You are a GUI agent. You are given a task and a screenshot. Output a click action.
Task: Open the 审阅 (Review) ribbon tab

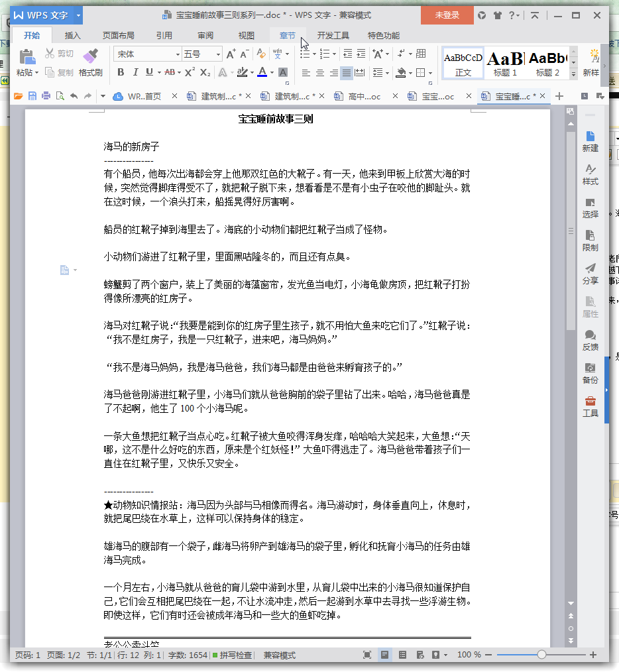(205, 36)
